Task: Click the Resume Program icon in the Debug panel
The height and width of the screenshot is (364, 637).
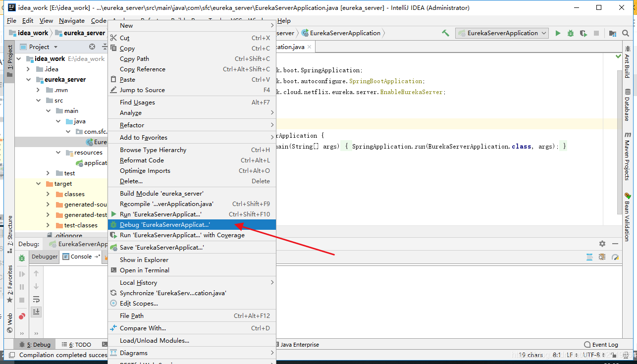Action: click(22, 274)
